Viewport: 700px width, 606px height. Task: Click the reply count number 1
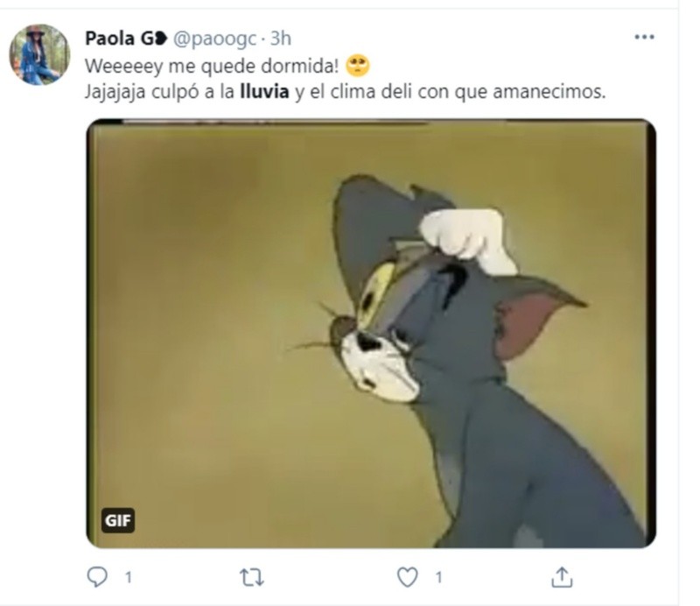pos(129,577)
